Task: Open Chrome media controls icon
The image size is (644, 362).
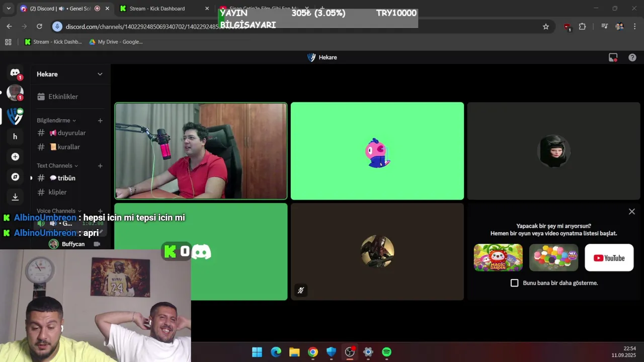Action: [604, 27]
